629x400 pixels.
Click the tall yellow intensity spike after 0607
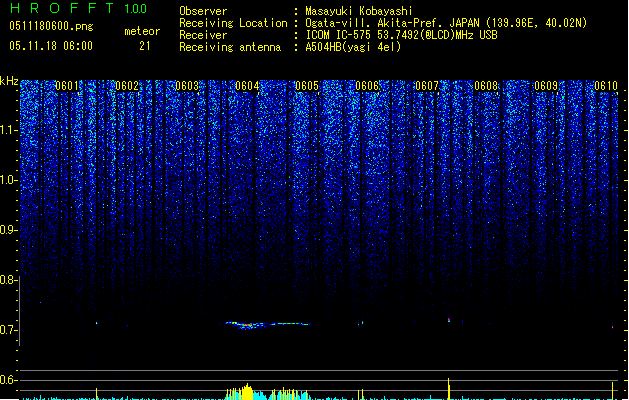[448, 389]
